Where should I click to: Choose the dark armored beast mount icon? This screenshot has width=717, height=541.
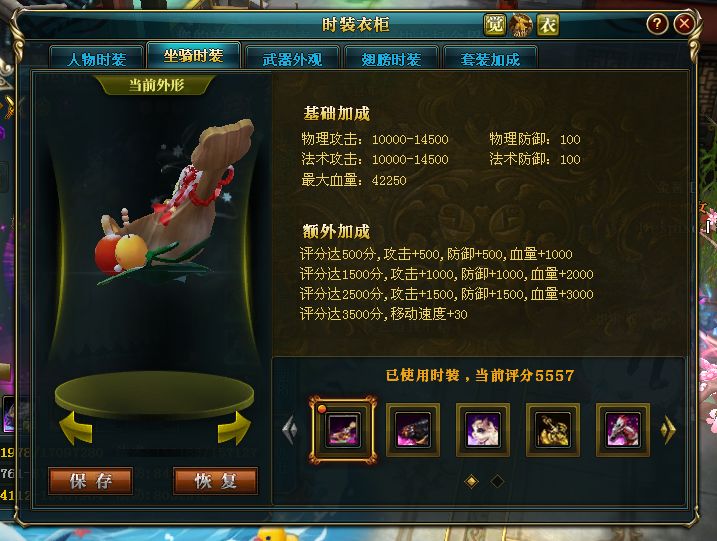click(x=413, y=430)
